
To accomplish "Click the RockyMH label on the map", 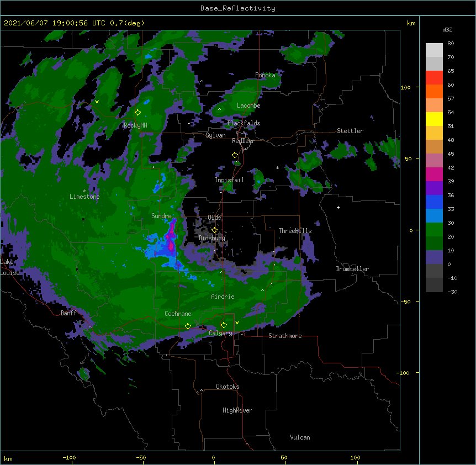I will [x=135, y=125].
